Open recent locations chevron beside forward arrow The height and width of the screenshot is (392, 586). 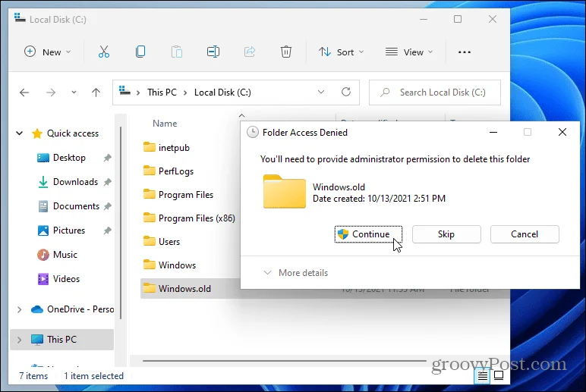[74, 93]
